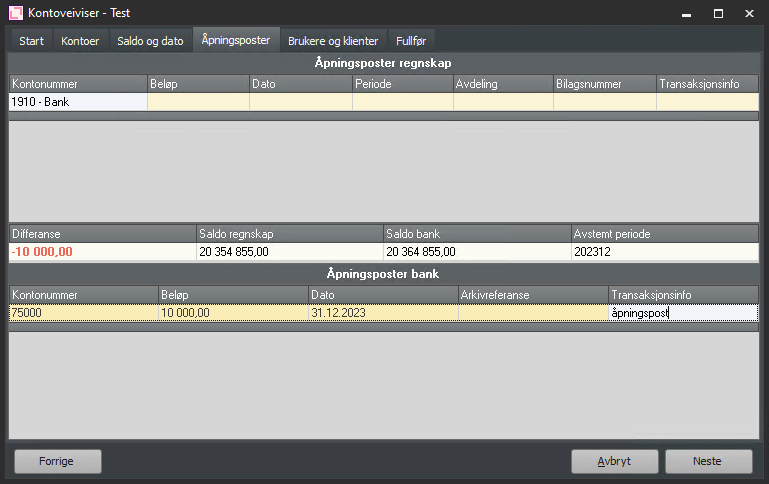769x484 pixels.
Task: Click the Transaksjonsinfo field containing åpningspost
Action: point(682,313)
